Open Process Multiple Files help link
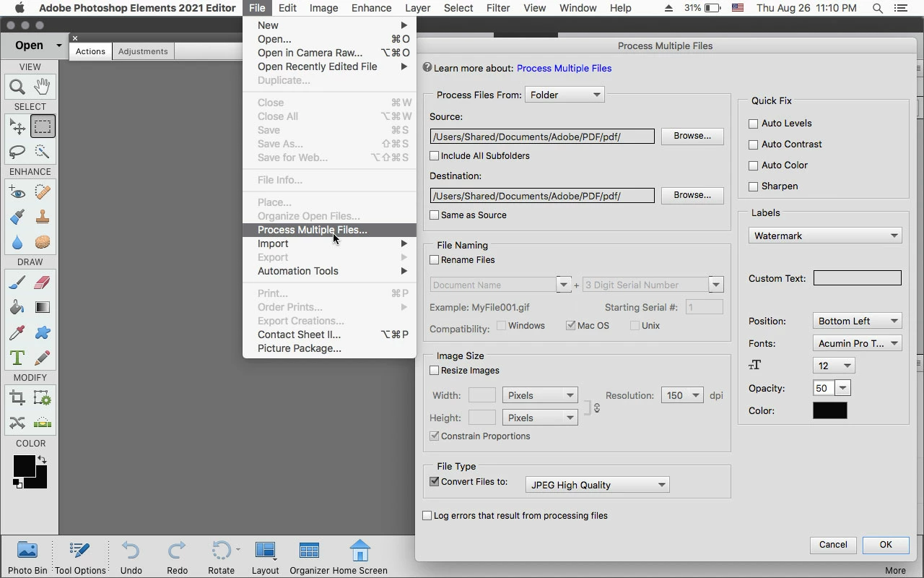 tap(564, 68)
